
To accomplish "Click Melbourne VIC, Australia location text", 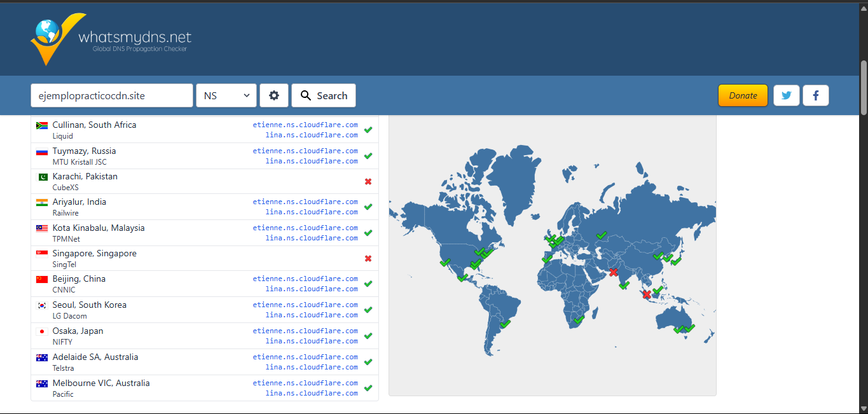I will pos(101,383).
